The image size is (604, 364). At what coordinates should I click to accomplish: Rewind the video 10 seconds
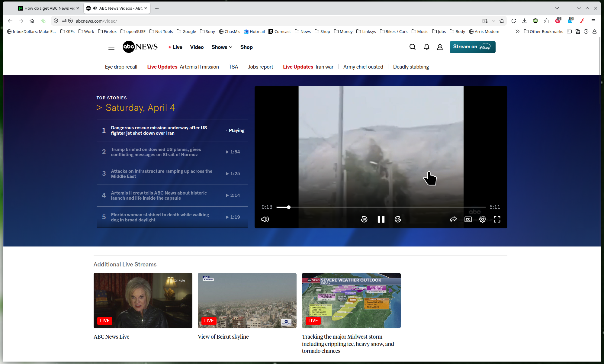click(x=364, y=219)
